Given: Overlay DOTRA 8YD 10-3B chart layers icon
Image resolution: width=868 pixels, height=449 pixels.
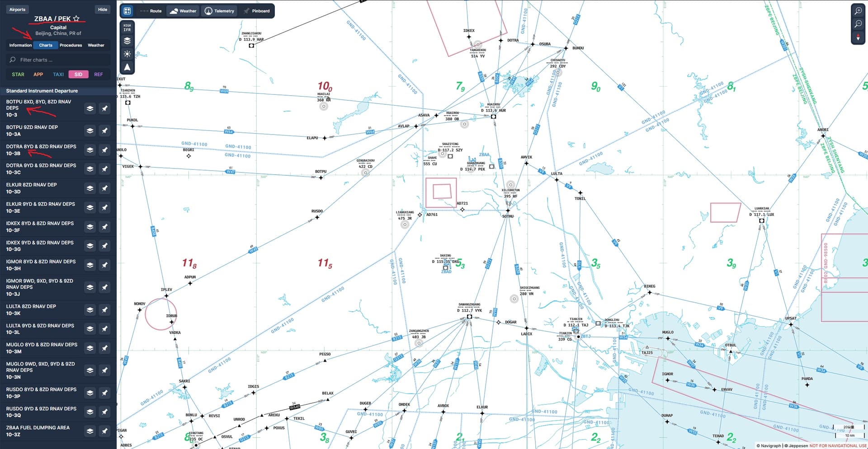Looking at the screenshot, I should point(90,150).
